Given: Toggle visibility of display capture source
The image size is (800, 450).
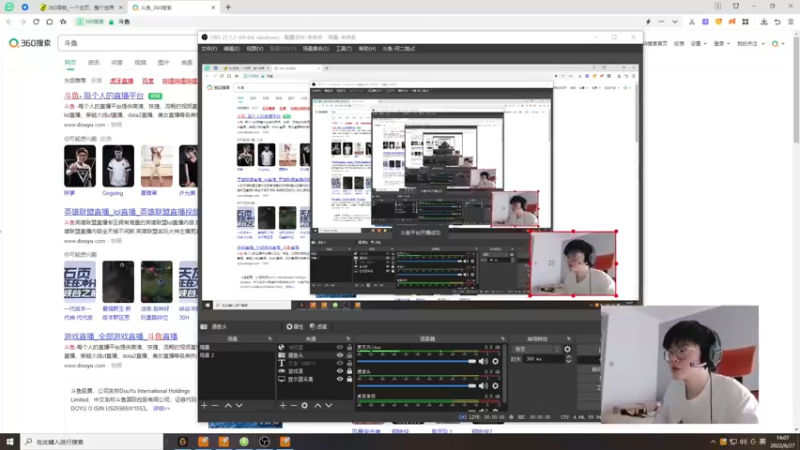Looking at the screenshot, I should (x=340, y=380).
